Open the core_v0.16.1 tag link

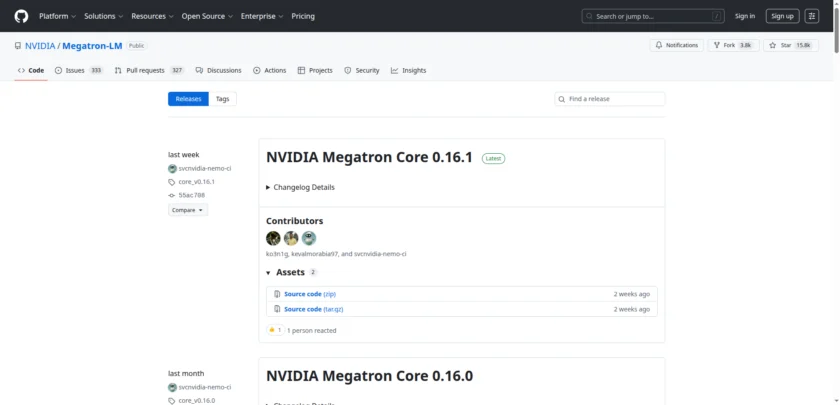(197, 182)
